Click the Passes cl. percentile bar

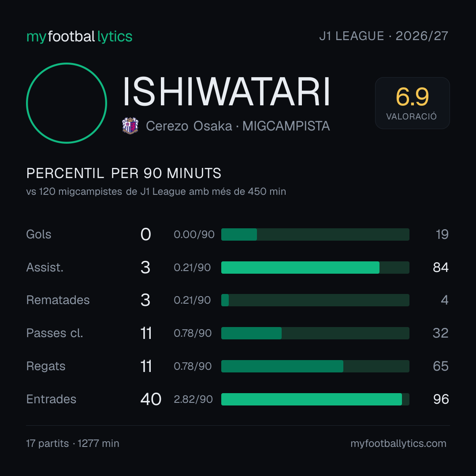315,333
